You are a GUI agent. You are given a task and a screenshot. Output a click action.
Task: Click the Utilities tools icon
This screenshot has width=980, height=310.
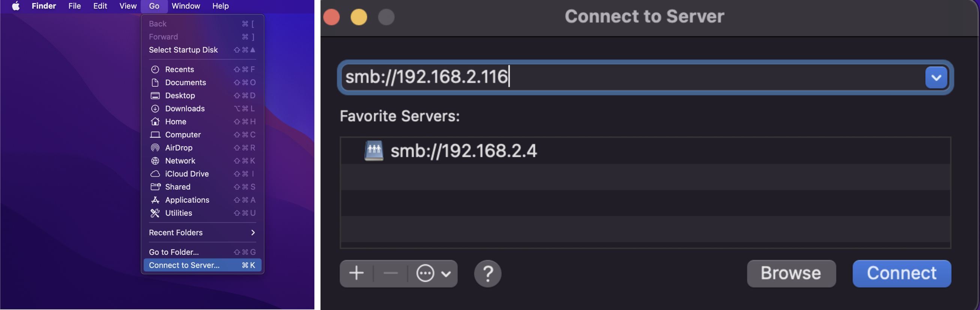coord(155,213)
